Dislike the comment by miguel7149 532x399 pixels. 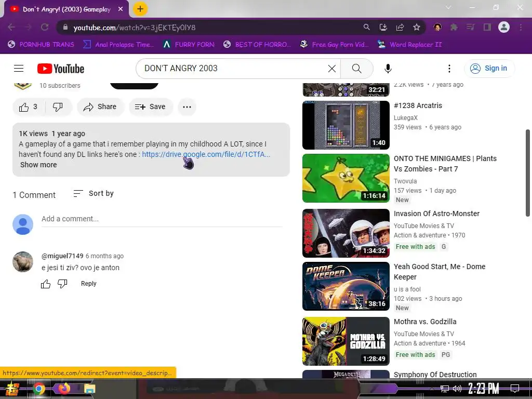[62, 284]
